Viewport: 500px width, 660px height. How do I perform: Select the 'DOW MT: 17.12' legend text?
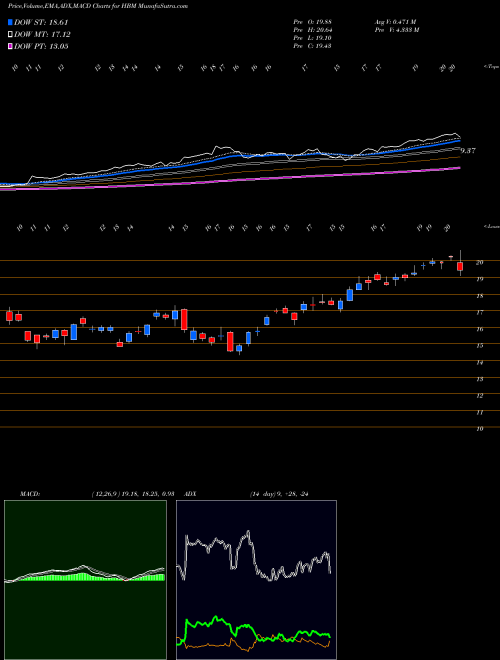42,35
